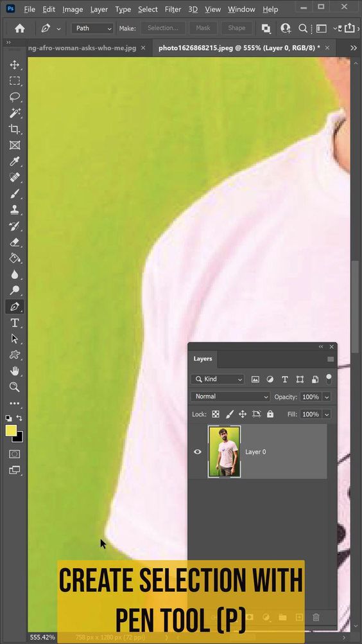Image resolution: width=362 pixels, height=644 pixels.
Task: Open the Layers panel menu
Action: pos(331,359)
